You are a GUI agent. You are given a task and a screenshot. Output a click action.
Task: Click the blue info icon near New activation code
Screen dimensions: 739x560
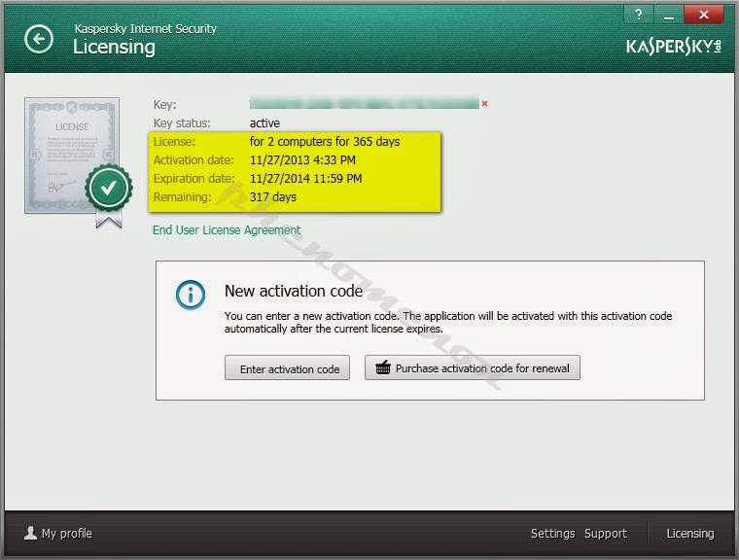click(x=191, y=296)
